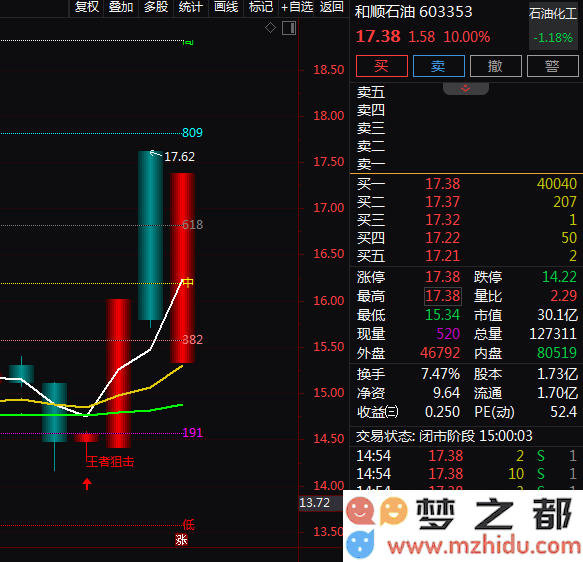This screenshot has width=583, height=562.
Task: Click the red 低 low-line marker
Action: [189, 524]
